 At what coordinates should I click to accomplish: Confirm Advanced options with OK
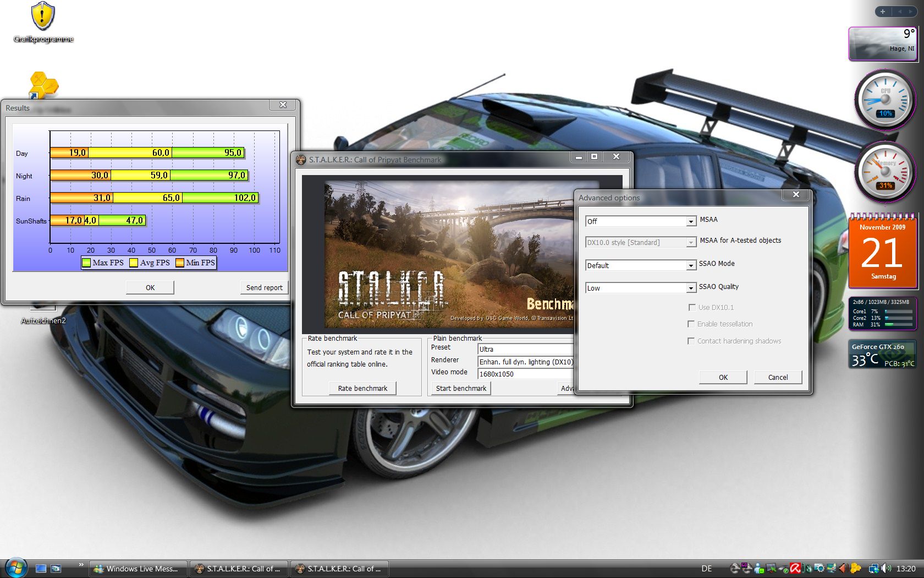[723, 377]
